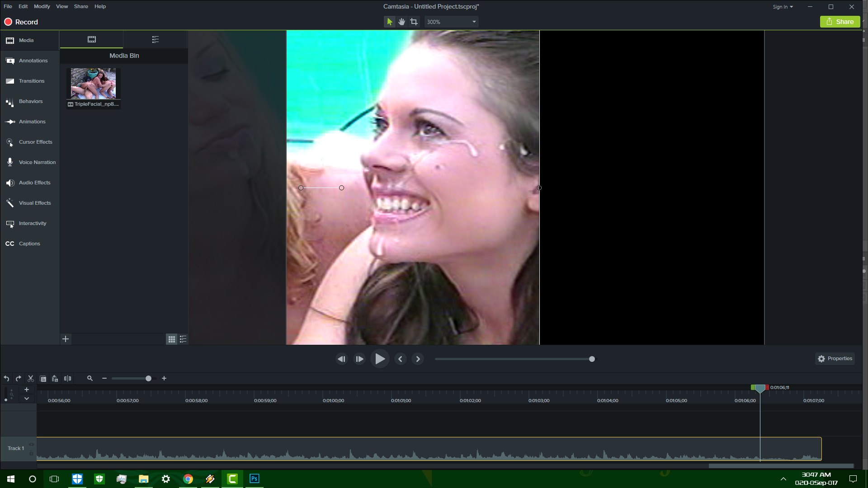Click the undo arrow in timeline toolbar
This screenshot has width=868, height=488.
pyautogui.click(x=6, y=379)
